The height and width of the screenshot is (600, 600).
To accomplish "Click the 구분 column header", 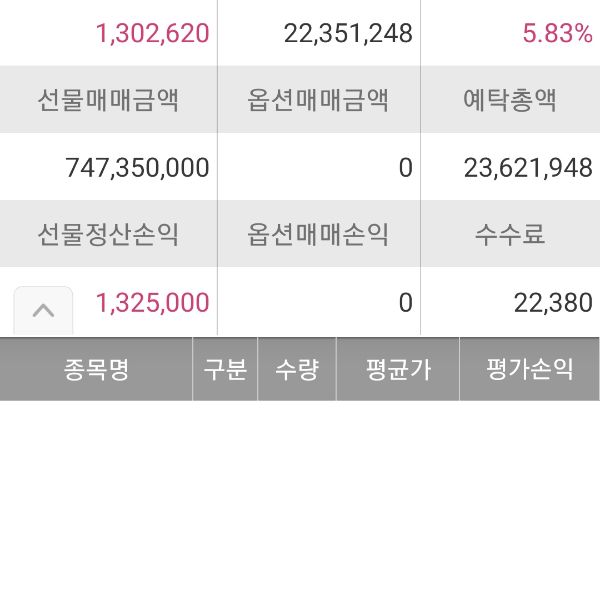I will pos(225,369).
